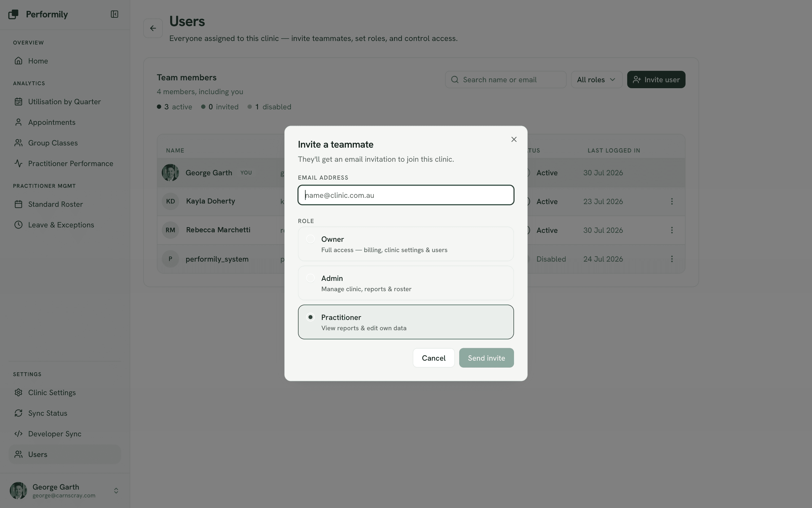812x508 pixels.
Task: Click the Kayla Doherty name
Action: (211, 201)
